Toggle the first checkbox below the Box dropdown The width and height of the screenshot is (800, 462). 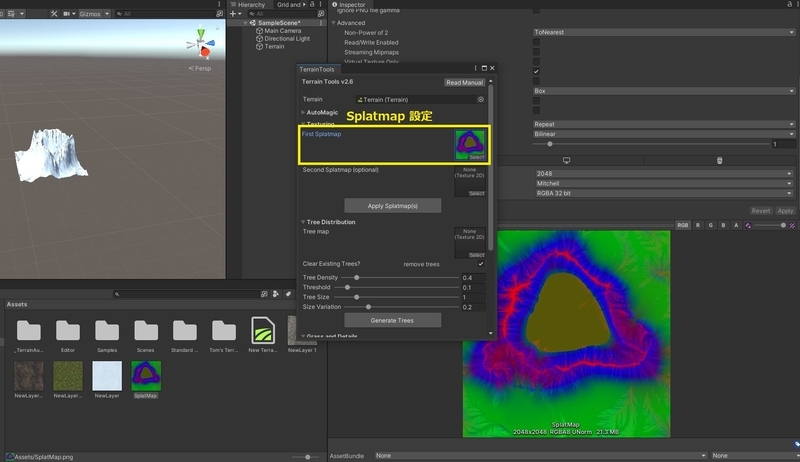click(x=536, y=101)
